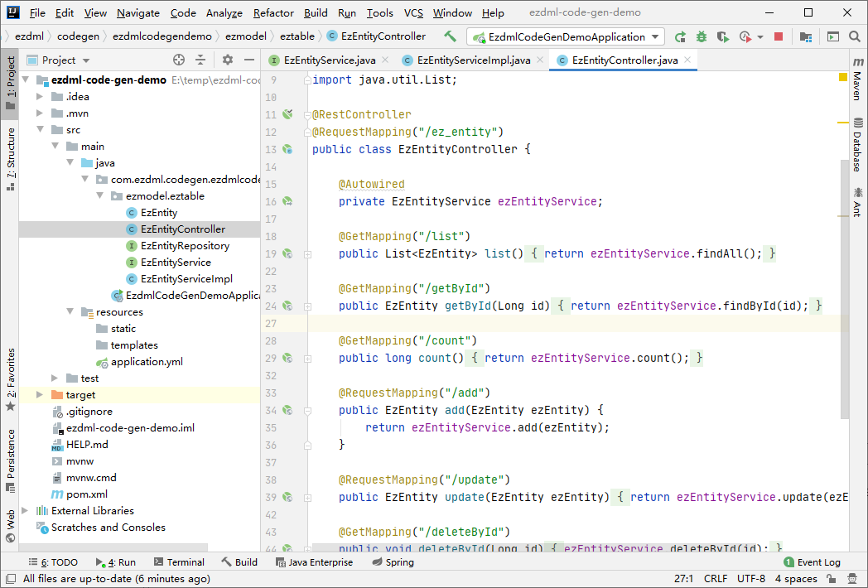Collapse the src folder
Screen dimensions: 868x588
[40, 129]
